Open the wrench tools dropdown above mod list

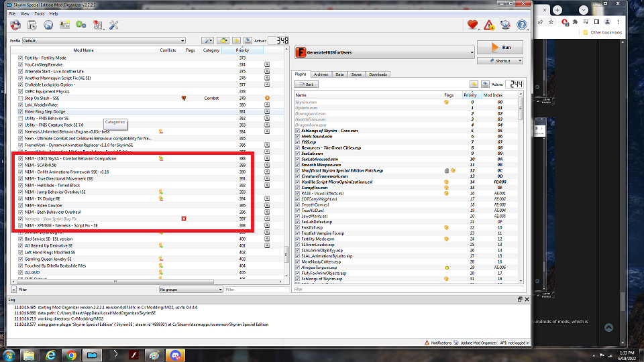pos(207,41)
